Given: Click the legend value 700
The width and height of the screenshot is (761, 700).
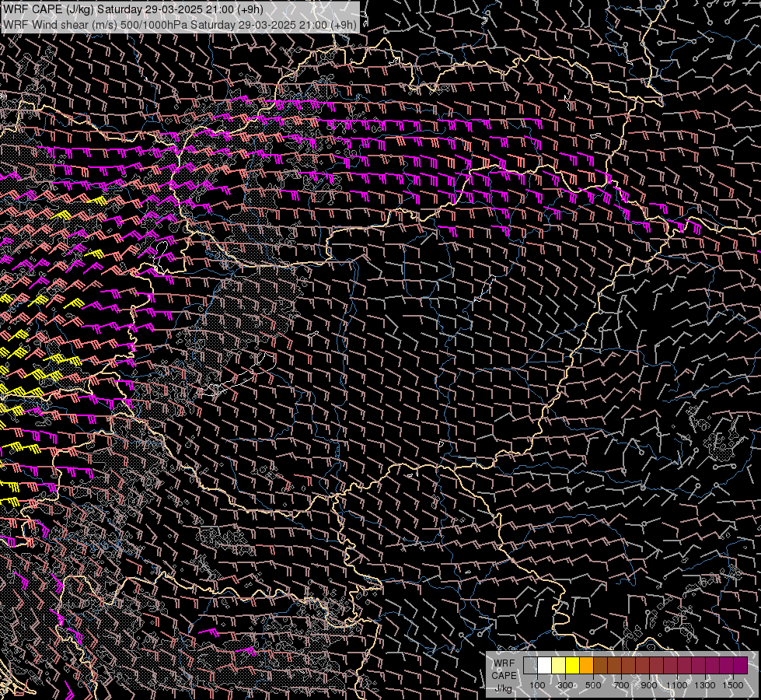Looking at the screenshot, I should pyautogui.click(x=621, y=685).
